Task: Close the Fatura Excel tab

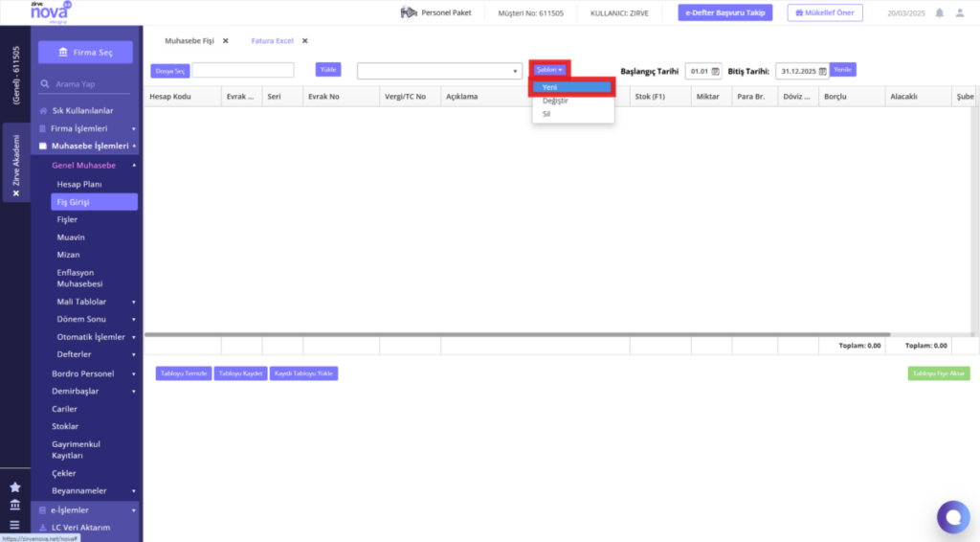Action: 305,40
